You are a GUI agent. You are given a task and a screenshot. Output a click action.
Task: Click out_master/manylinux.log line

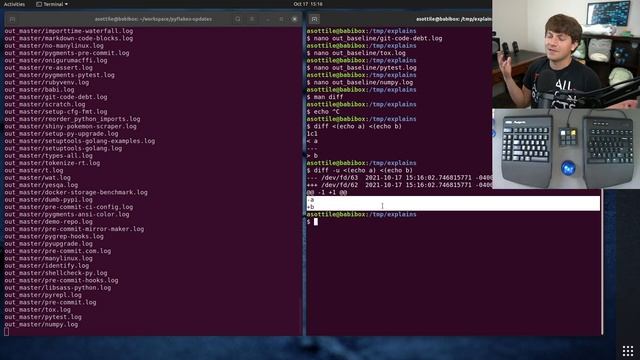point(49,259)
